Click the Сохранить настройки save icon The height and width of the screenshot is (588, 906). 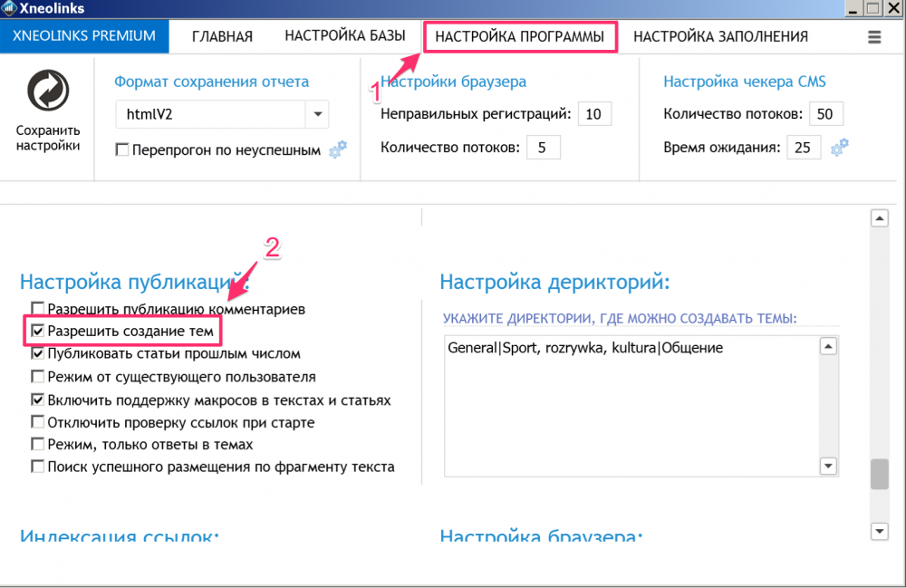[x=48, y=90]
